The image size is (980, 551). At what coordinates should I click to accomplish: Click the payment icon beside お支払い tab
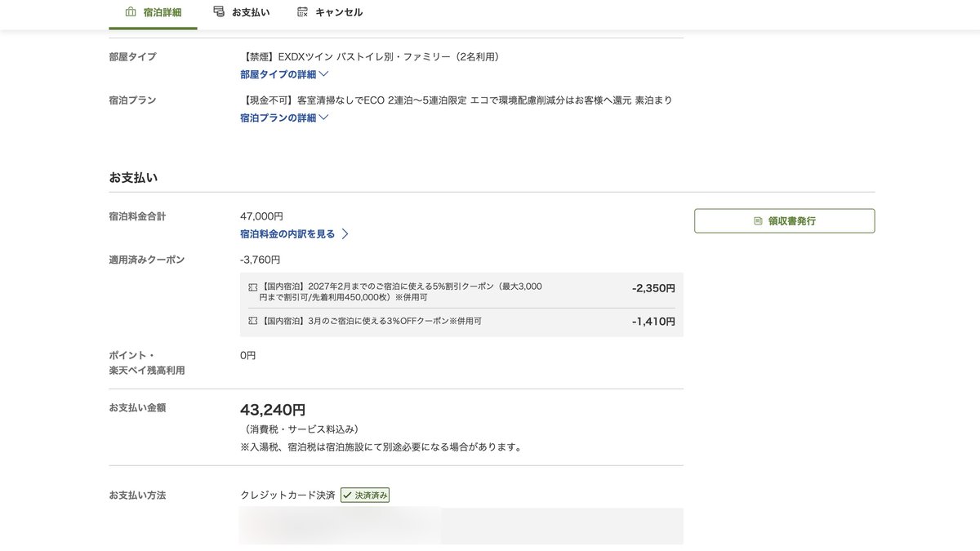(219, 11)
